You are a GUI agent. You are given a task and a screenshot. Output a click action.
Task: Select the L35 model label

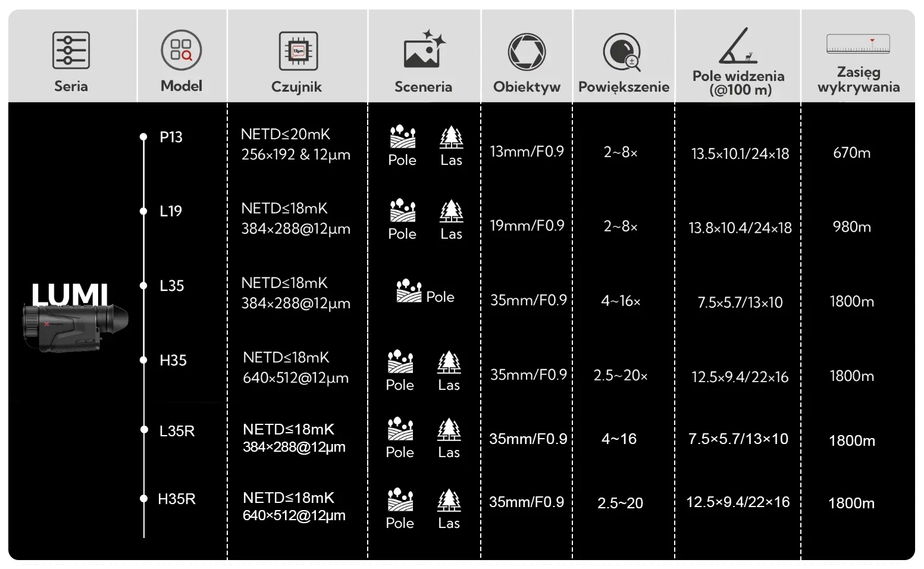[x=171, y=286]
